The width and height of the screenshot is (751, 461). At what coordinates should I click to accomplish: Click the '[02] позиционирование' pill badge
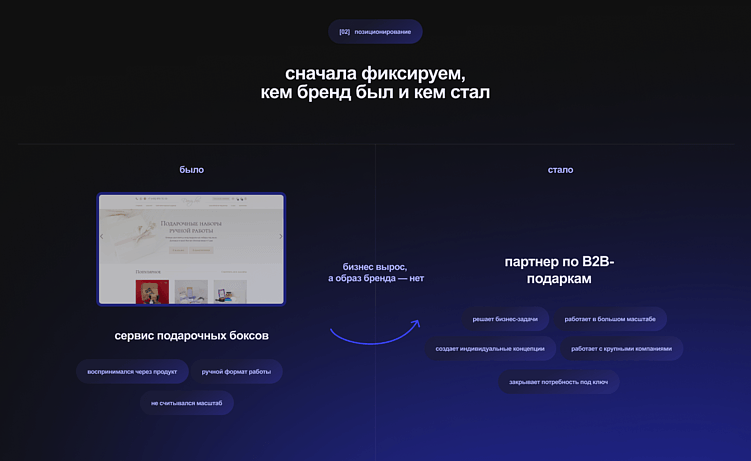pyautogui.click(x=375, y=32)
